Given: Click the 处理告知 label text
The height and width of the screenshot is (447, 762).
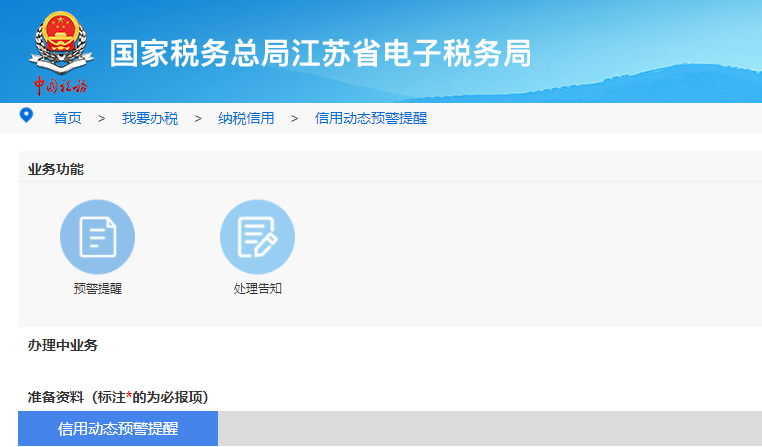Looking at the screenshot, I should click(x=258, y=289).
